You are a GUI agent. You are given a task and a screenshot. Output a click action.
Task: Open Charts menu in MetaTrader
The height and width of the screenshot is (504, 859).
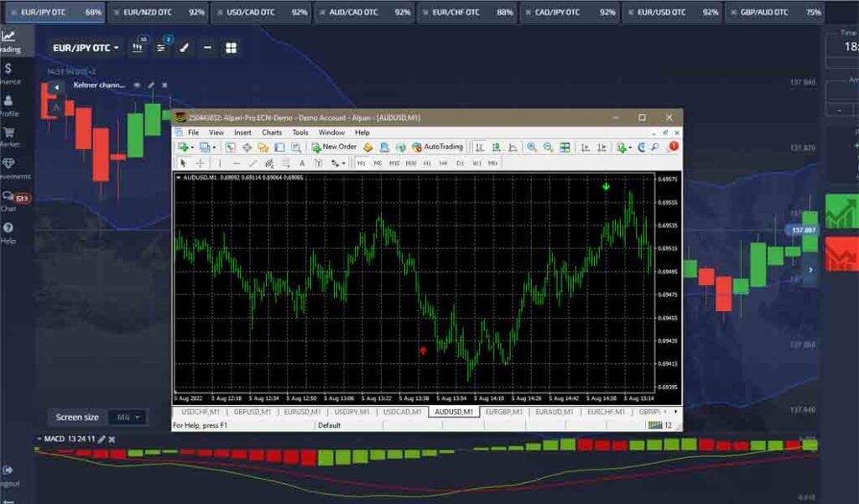pyautogui.click(x=272, y=132)
